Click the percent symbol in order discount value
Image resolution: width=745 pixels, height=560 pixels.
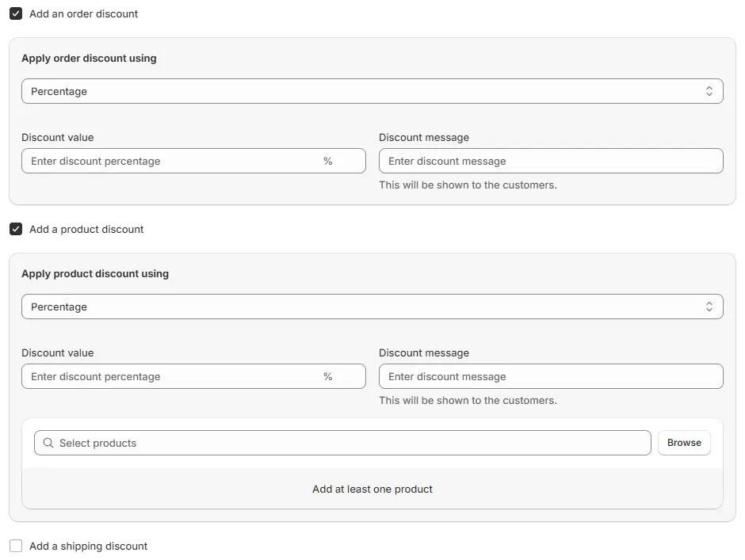coord(328,161)
